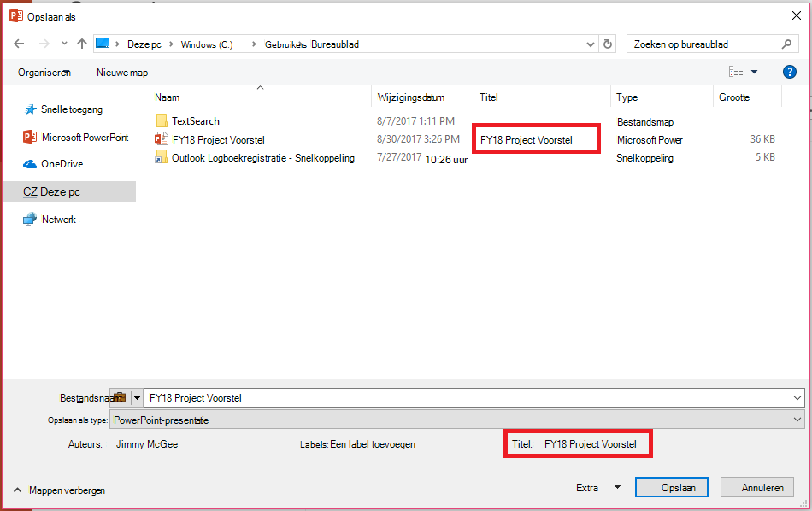Click the PowerPoint file icon of FY18 Project Voorstel
The image size is (812, 511).
coord(162,138)
